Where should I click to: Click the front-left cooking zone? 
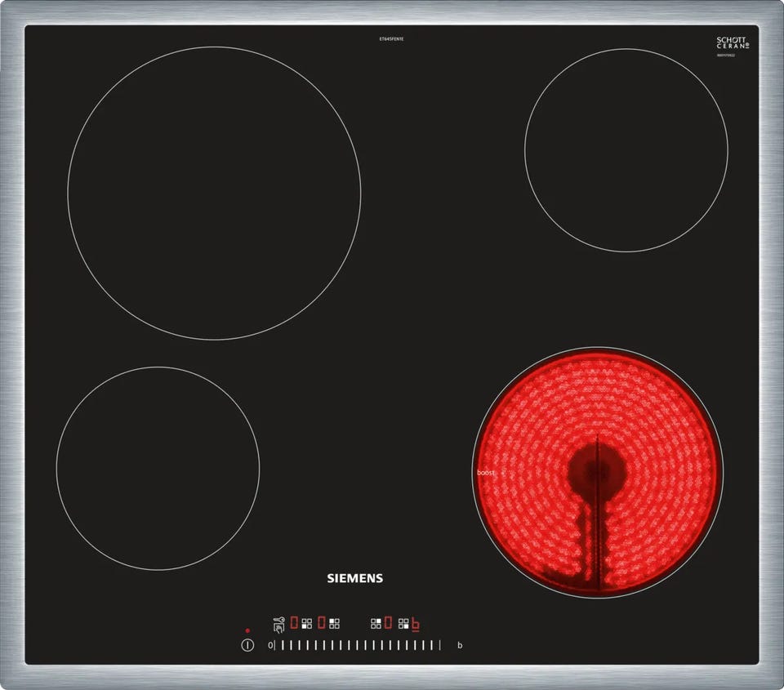[158, 468]
